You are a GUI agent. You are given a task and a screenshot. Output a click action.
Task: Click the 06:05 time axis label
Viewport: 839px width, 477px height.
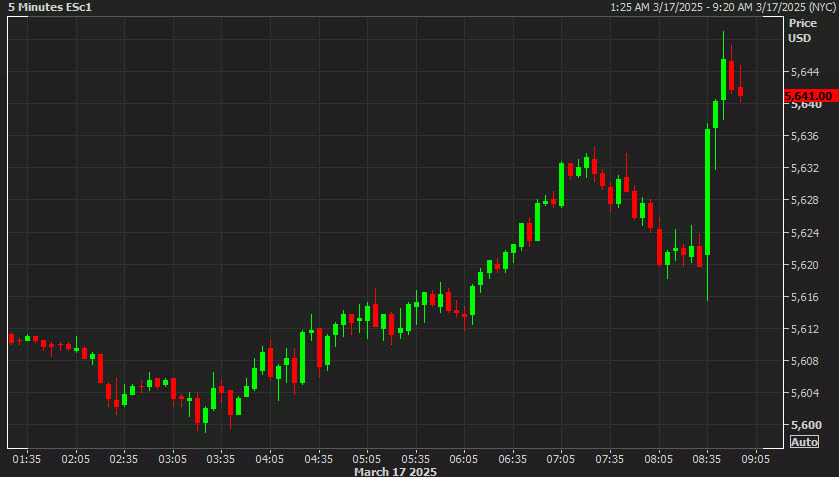(463, 459)
